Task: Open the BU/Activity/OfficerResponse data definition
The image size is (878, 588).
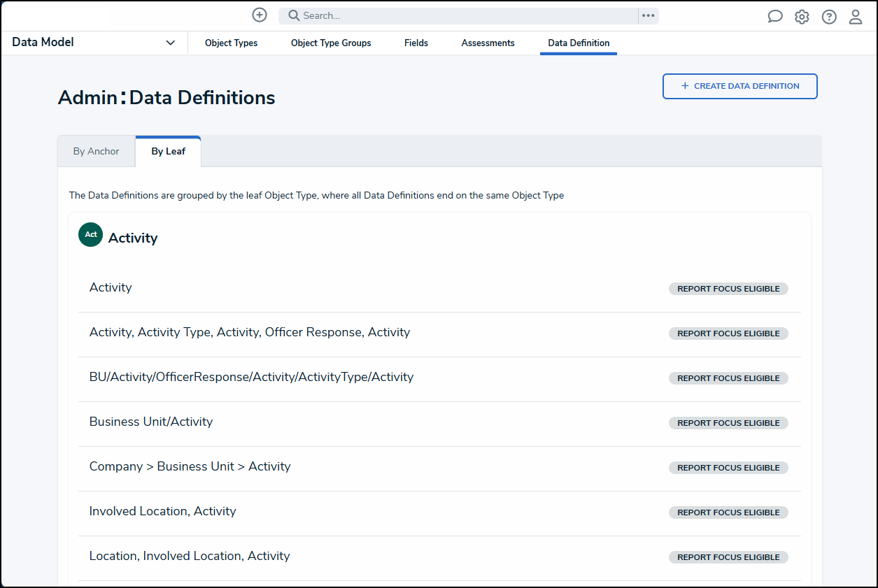Action: 251,377
